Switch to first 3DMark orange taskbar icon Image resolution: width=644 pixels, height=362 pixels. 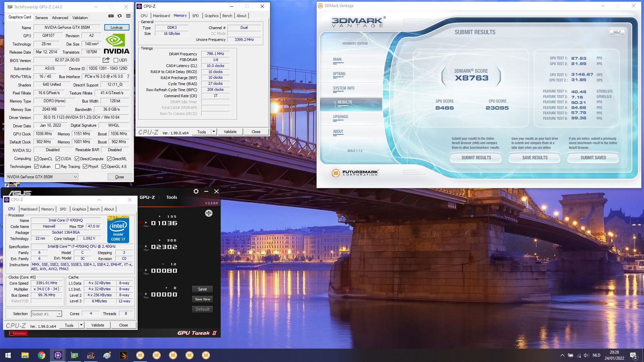coord(140,355)
